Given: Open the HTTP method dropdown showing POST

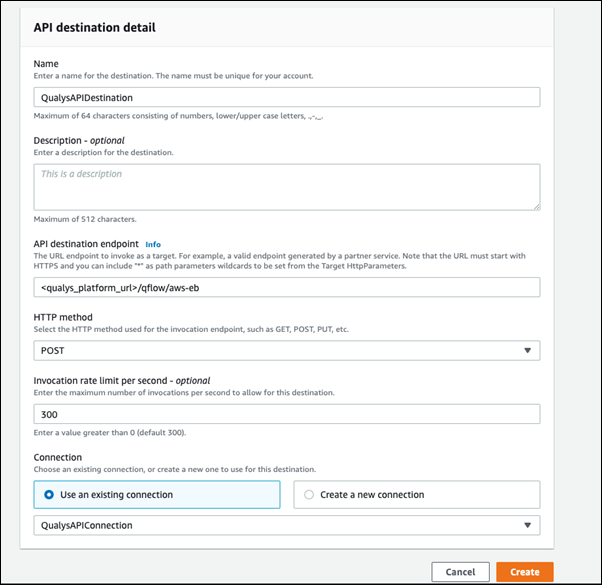Looking at the screenshot, I should coord(286,350).
